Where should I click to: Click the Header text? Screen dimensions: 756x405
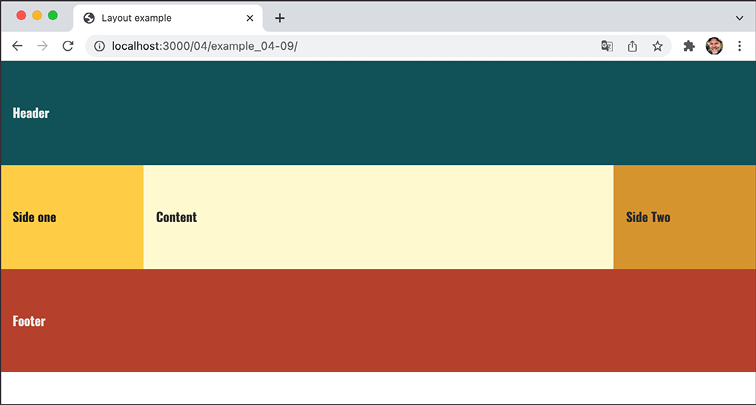point(31,113)
